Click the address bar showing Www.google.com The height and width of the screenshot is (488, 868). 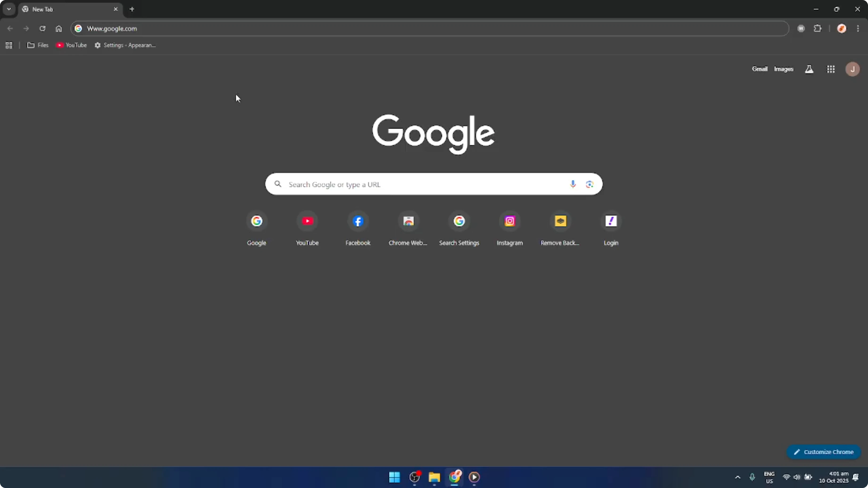click(430, 29)
